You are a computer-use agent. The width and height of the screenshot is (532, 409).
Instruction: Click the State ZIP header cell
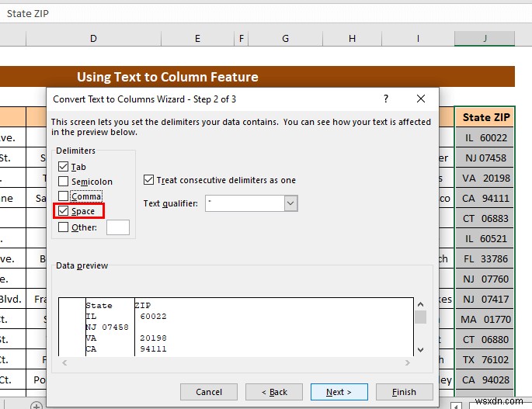click(x=485, y=117)
